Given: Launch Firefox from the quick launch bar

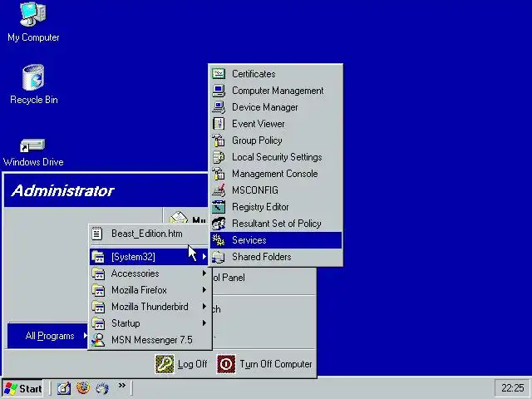Looking at the screenshot, I should tap(83, 387).
